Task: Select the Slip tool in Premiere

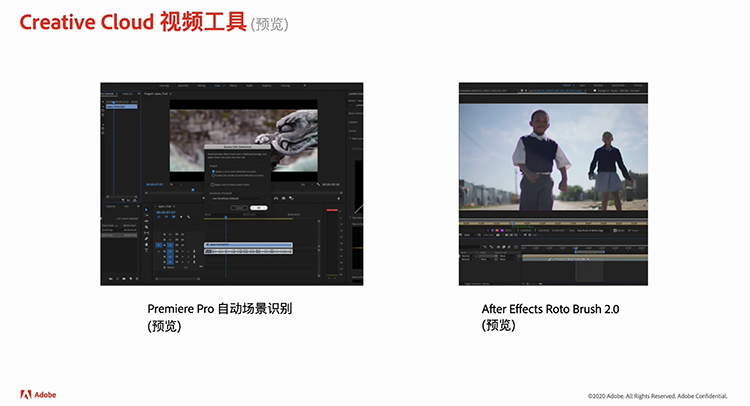Action: click(146, 233)
